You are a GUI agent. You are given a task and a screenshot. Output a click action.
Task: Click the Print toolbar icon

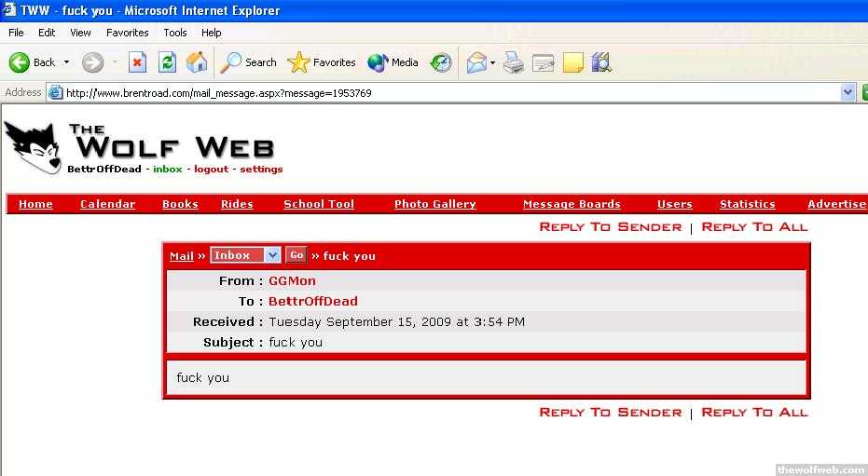(514, 62)
